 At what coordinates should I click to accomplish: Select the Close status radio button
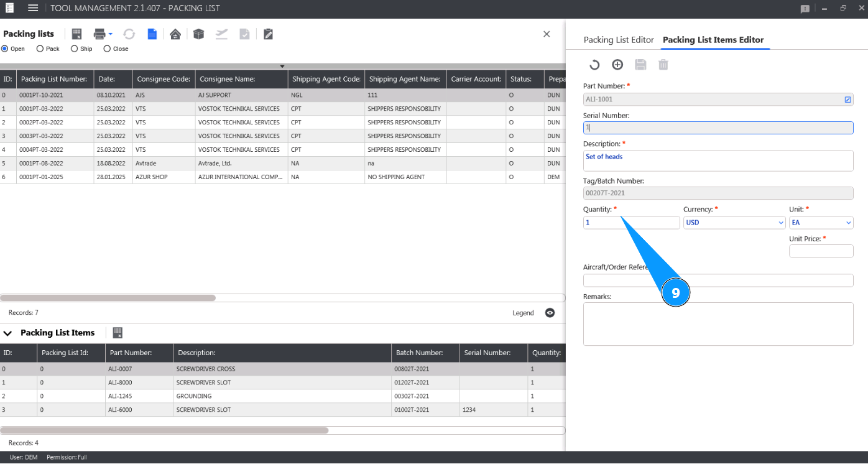[107, 49]
